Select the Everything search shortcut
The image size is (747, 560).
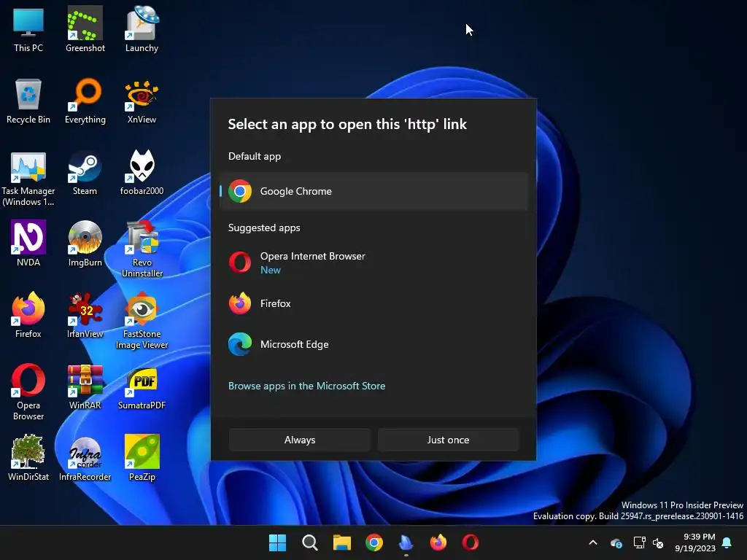pyautogui.click(x=85, y=101)
